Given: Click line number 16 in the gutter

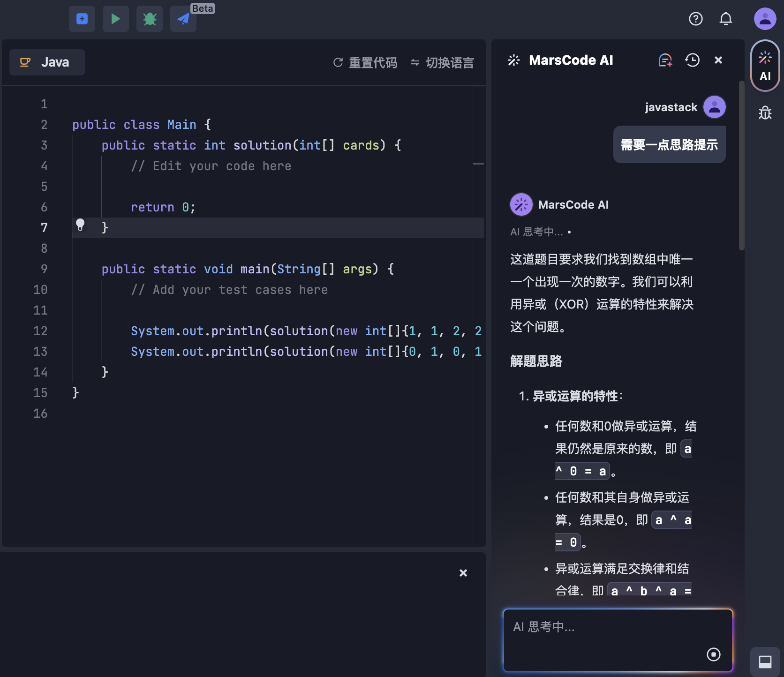Looking at the screenshot, I should pos(40,414).
